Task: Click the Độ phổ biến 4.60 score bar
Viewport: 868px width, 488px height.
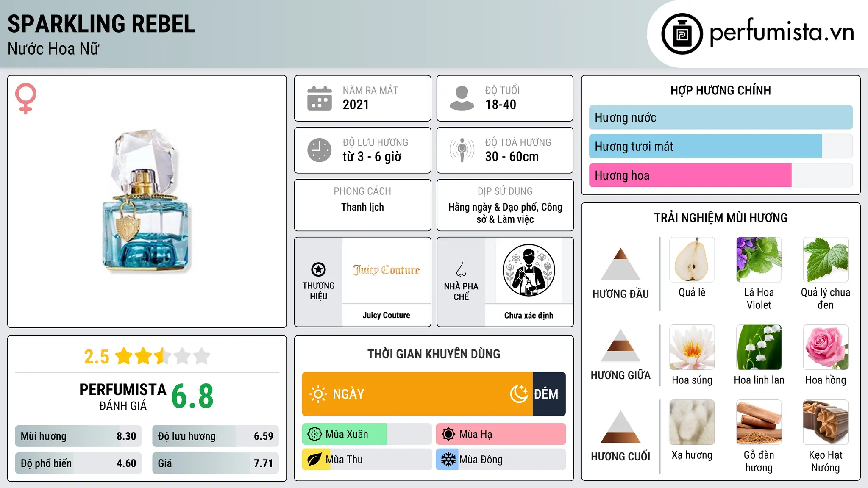Action: tap(78, 463)
